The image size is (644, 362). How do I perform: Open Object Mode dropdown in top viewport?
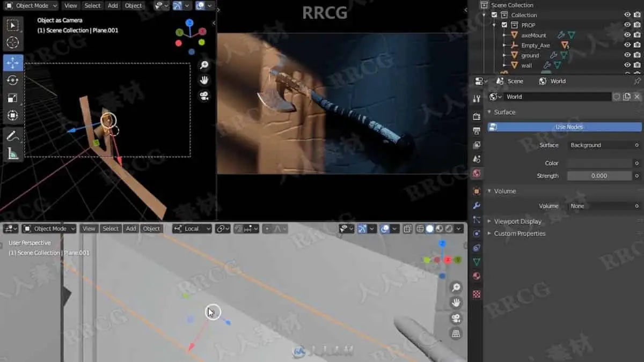pos(32,5)
